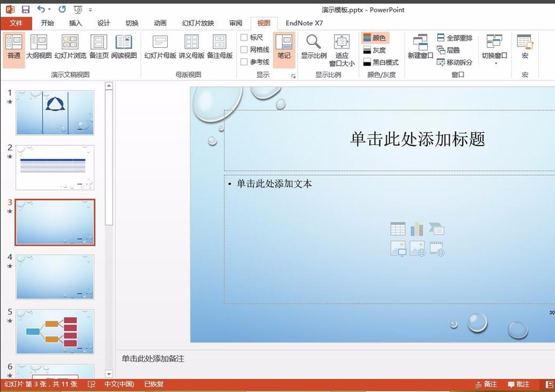The height and width of the screenshot is (392, 555).
Task: Click Move Split (移动拆分)
Action: 455,62
